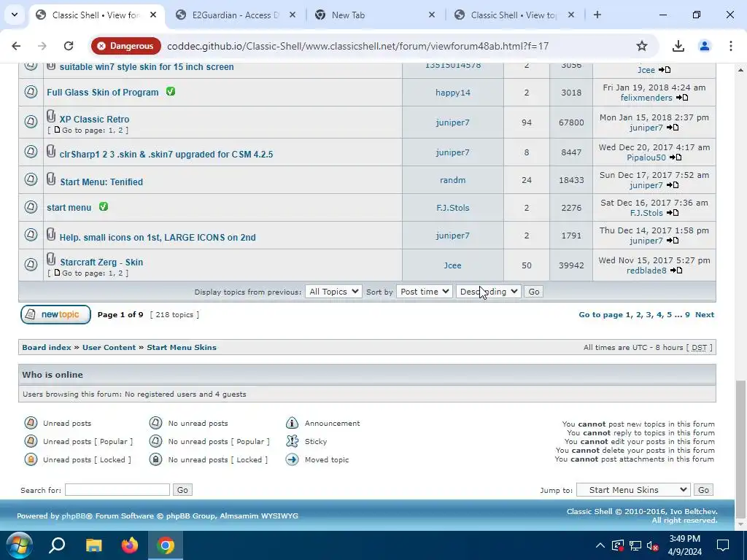Open XP Classic Retro topic

point(94,119)
